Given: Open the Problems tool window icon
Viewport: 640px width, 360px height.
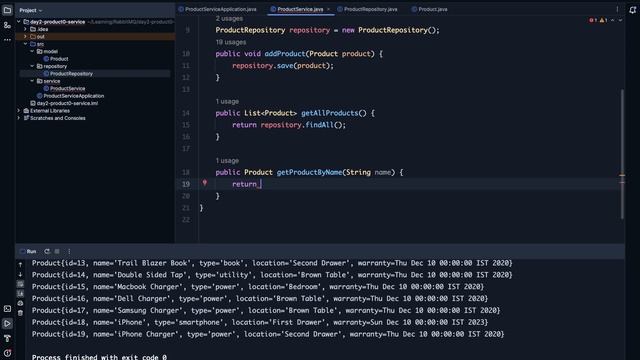Looking at the screenshot, I should 7,353.
